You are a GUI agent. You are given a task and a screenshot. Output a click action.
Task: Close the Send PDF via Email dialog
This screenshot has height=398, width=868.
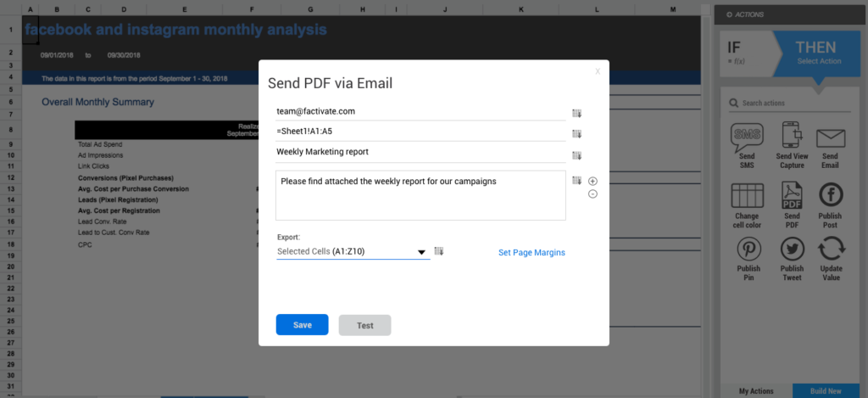pyautogui.click(x=598, y=71)
